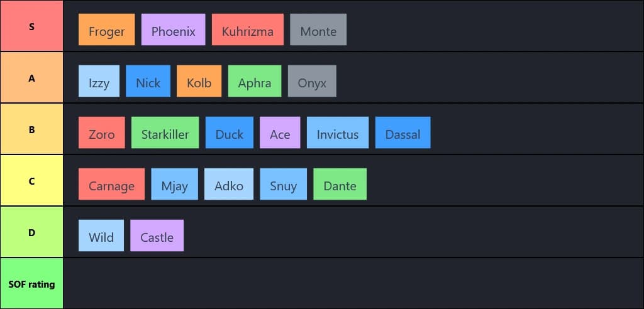
Task: Select the gray Monte tile
Action: [x=318, y=30]
